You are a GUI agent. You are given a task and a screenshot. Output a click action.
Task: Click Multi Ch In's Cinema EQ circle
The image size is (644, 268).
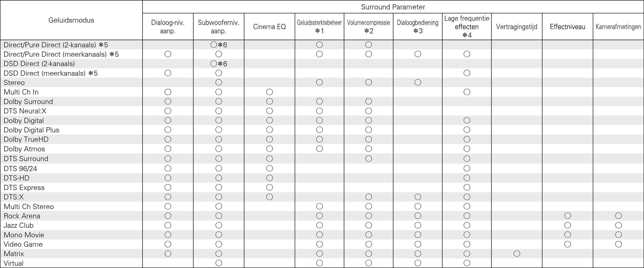[269, 92]
